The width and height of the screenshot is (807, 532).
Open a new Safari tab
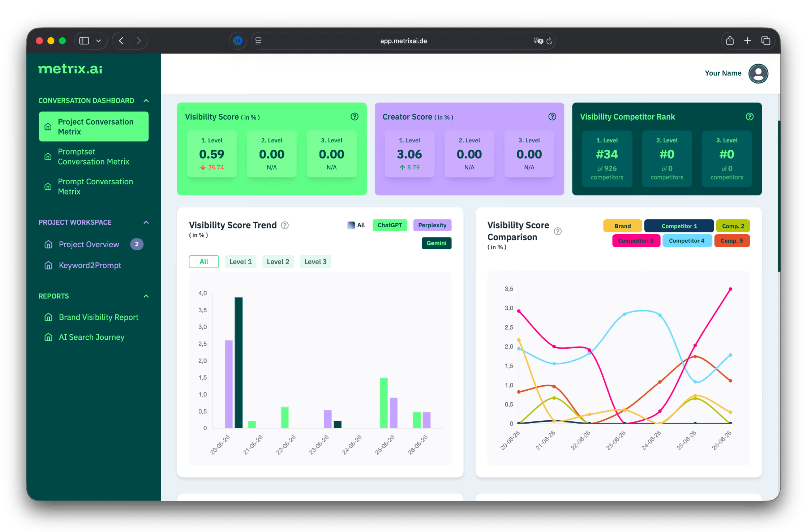tap(748, 41)
